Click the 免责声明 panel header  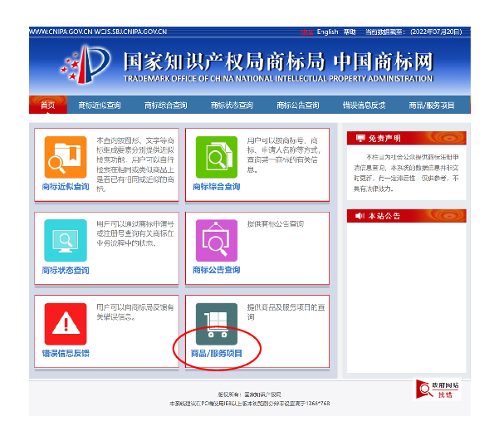407,138
